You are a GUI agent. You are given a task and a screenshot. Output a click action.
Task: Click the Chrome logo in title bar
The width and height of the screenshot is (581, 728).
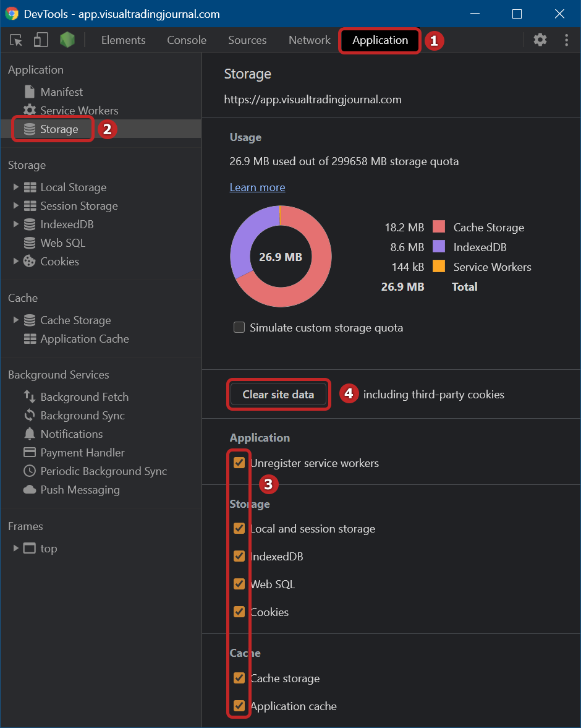(12, 14)
